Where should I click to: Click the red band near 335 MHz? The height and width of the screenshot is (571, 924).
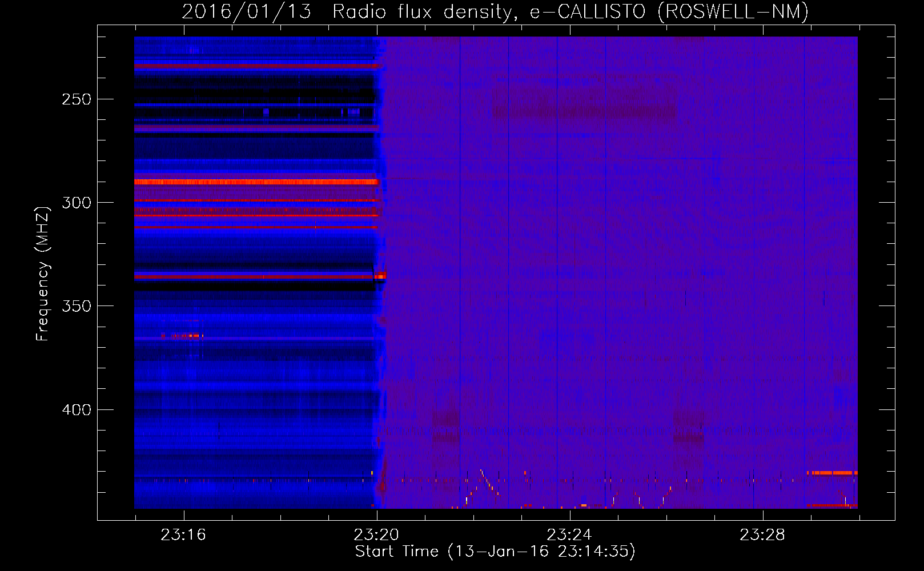pyautogui.click(x=260, y=276)
